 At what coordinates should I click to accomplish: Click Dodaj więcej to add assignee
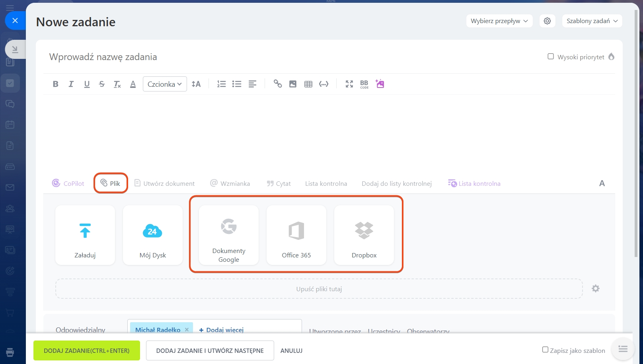point(221,330)
